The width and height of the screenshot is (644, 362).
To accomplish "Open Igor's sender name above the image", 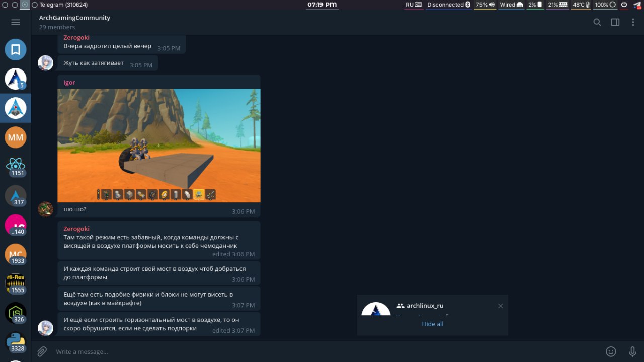I will (69, 82).
